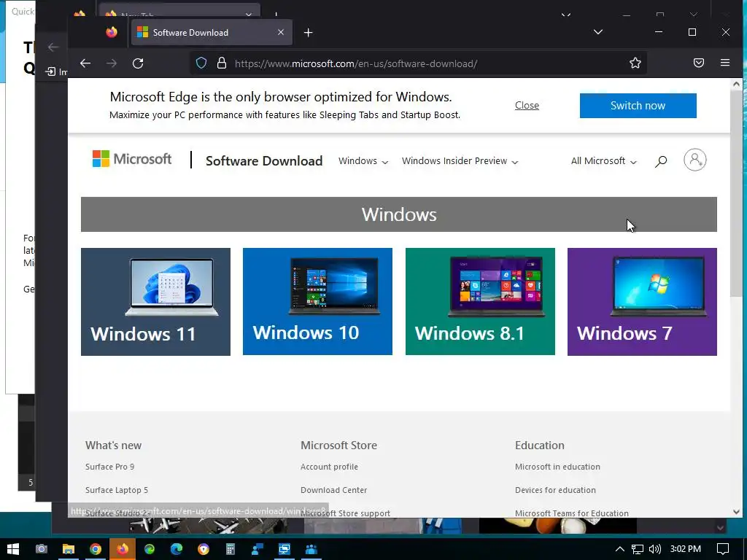Click the 3:02 PM taskbar clock
747x560 pixels.
685,549
